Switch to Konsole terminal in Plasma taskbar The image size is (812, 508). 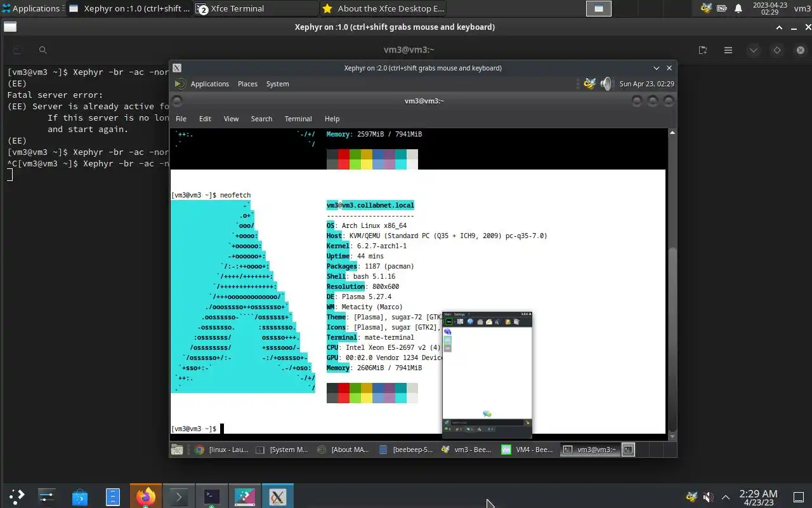pyautogui.click(x=212, y=496)
